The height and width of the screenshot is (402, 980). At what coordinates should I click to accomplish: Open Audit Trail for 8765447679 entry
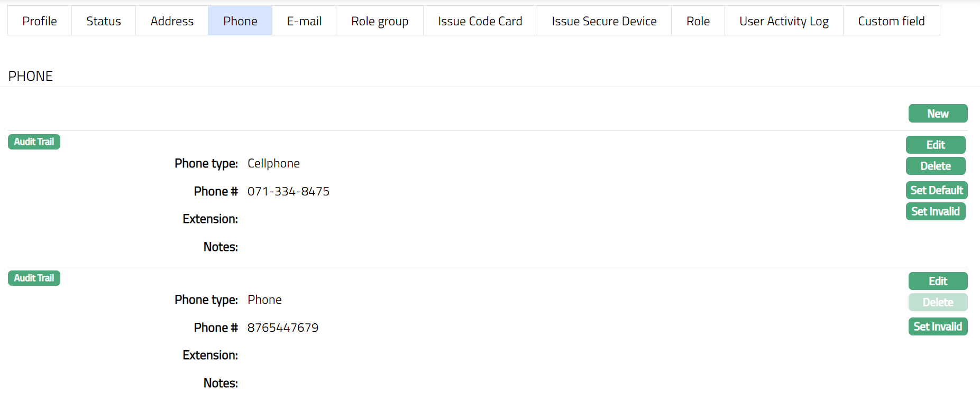34,278
